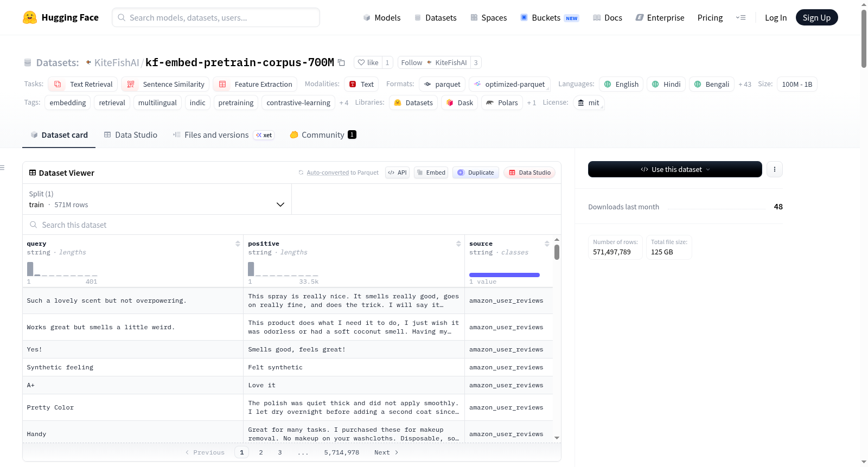Go to Next page of rows

pyautogui.click(x=386, y=452)
